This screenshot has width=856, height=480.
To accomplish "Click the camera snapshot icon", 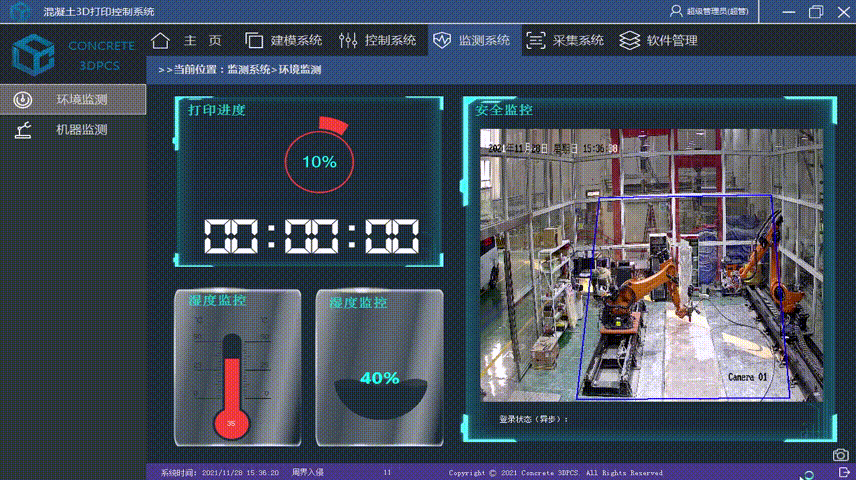I will pyautogui.click(x=841, y=455).
